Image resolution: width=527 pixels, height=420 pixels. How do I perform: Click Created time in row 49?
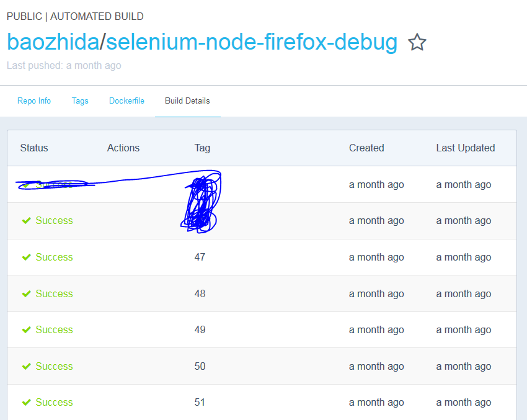coord(376,330)
